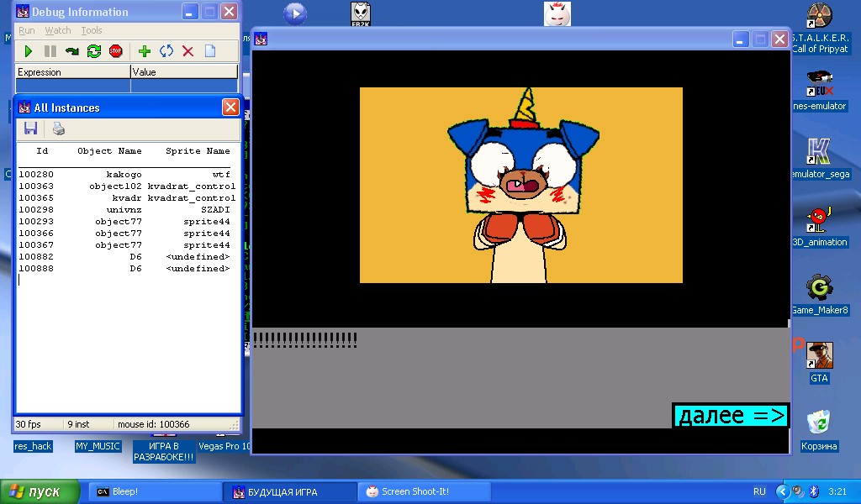Restart the game with green refresh icon
Image resolution: width=861 pixels, height=504 pixels.
(94, 51)
